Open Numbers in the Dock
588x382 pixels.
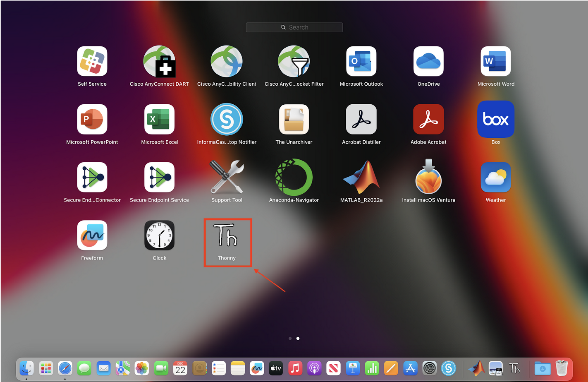point(372,368)
